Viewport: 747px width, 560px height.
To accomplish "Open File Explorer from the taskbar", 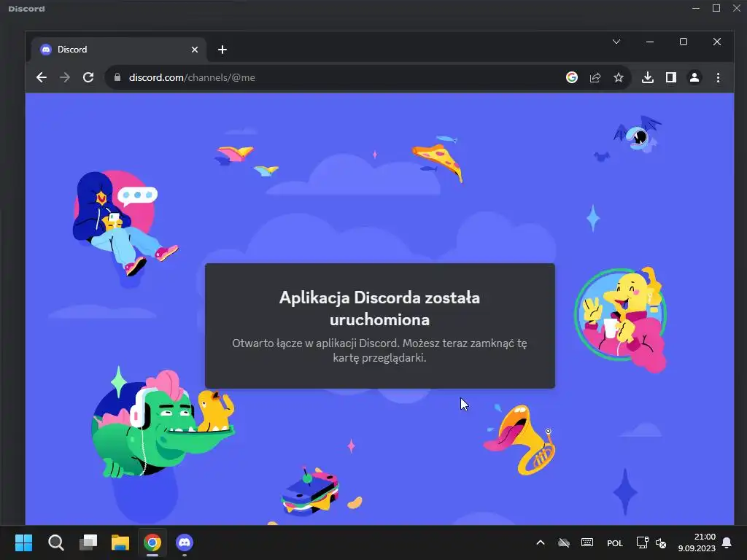I will (120, 542).
